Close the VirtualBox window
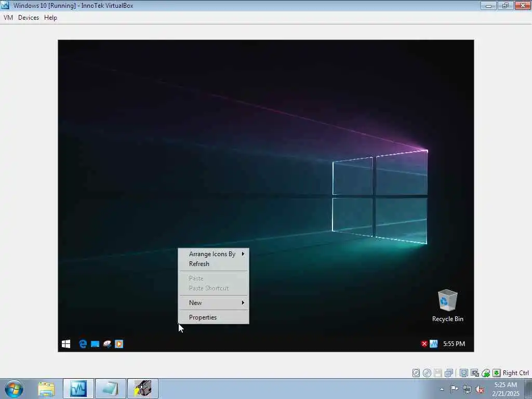The width and height of the screenshot is (532, 399). [523, 5]
